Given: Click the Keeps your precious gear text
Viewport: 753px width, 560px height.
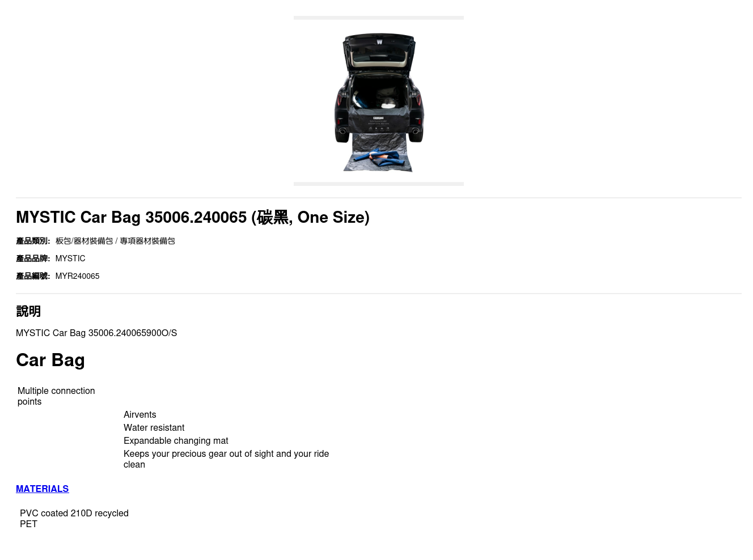Looking at the screenshot, I should tap(226, 459).
